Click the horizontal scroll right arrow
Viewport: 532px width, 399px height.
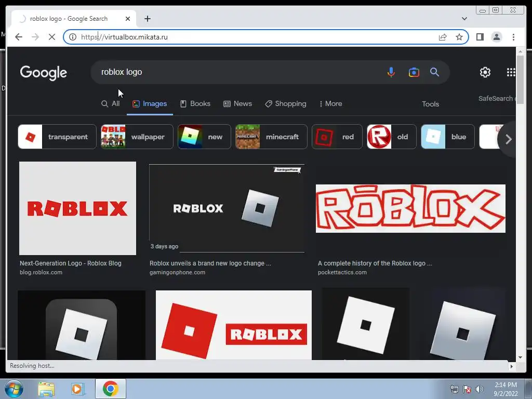point(512,366)
